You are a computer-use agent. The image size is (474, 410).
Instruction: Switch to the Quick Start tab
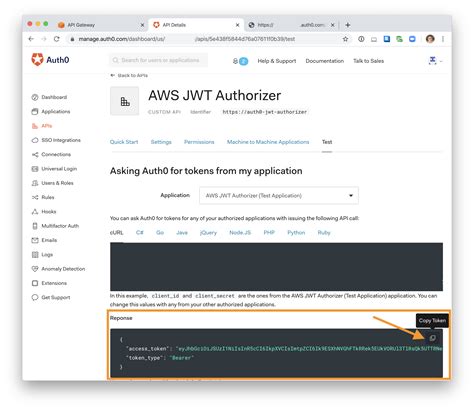click(x=124, y=142)
